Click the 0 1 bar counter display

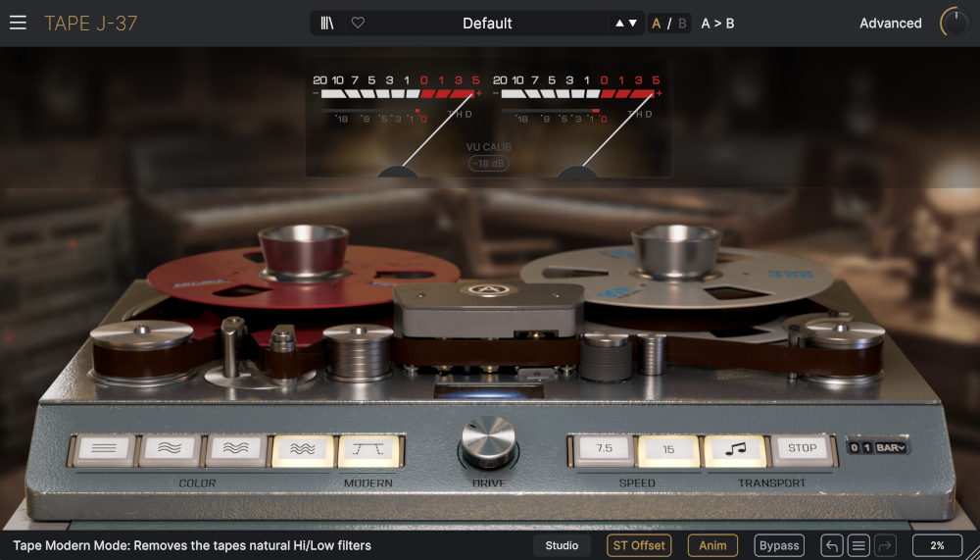[860, 447]
